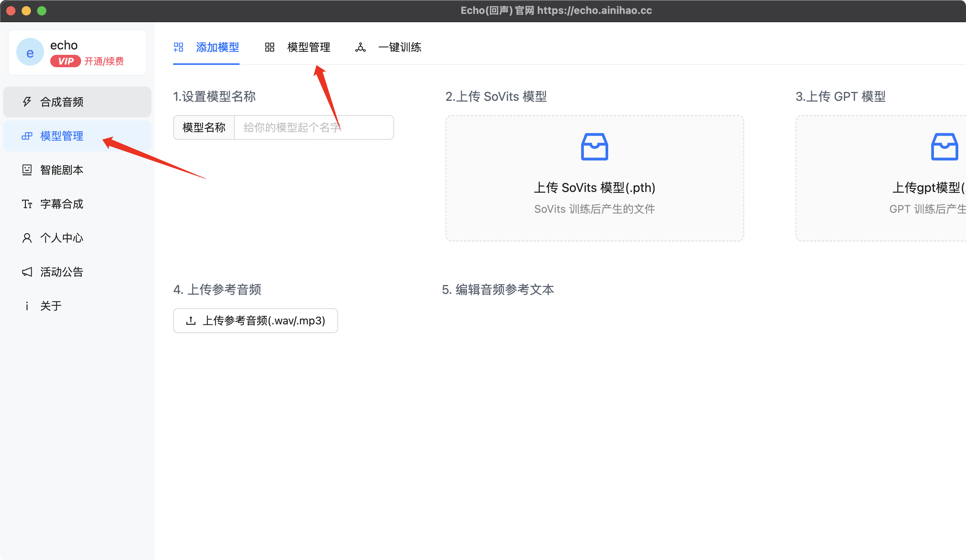The height and width of the screenshot is (560, 966).
Task: Click the 一键训练 network icon
Action: coord(361,47)
